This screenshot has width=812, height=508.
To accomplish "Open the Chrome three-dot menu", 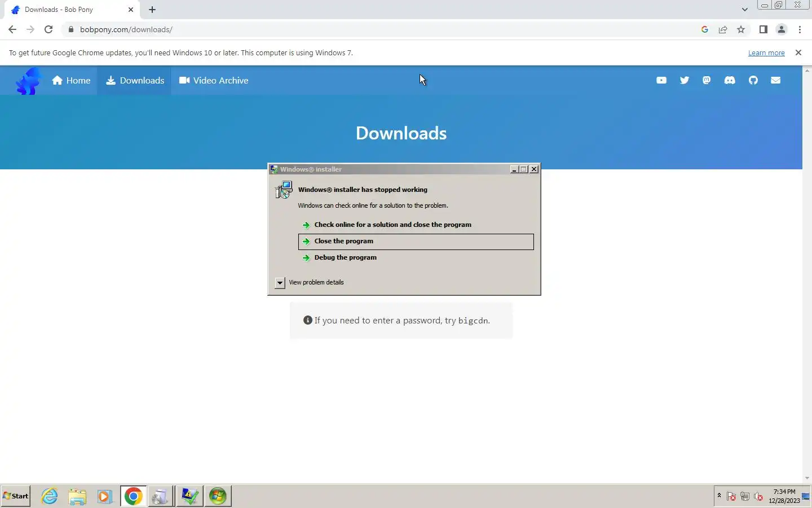I will [800, 29].
